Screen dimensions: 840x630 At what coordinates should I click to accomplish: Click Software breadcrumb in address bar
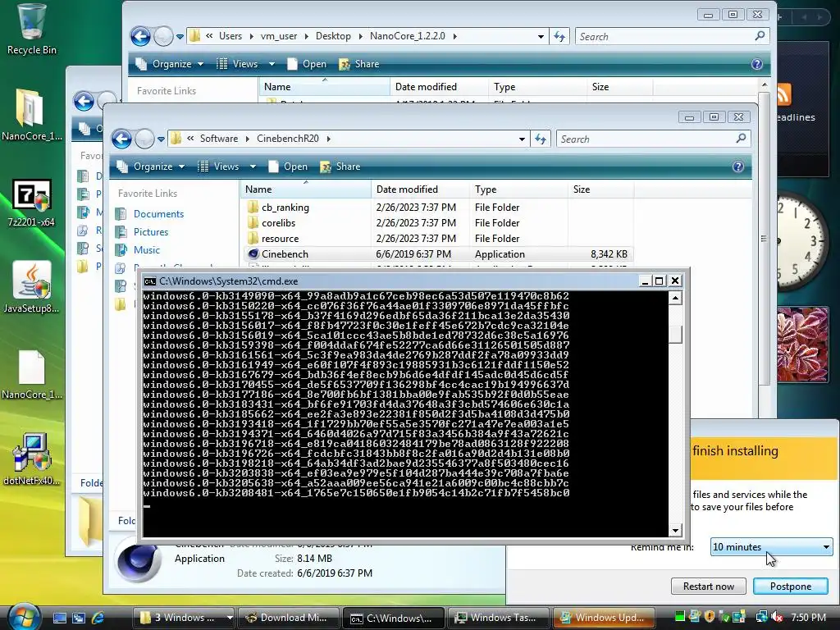pos(218,138)
